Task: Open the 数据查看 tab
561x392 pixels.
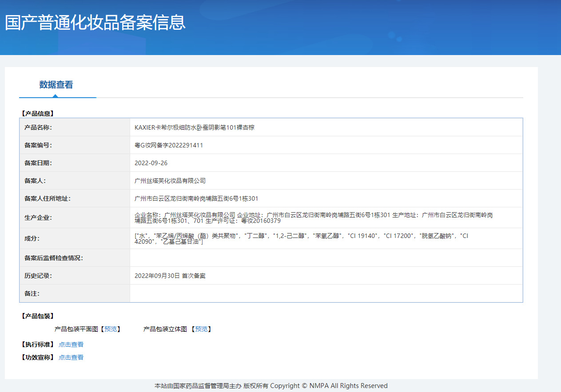Action: click(56, 85)
